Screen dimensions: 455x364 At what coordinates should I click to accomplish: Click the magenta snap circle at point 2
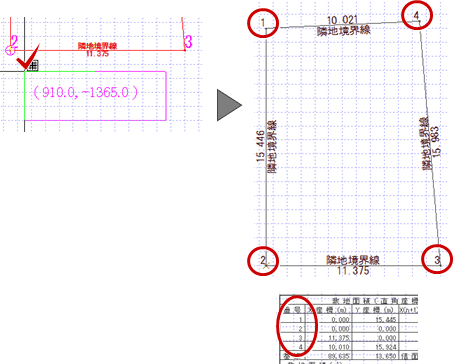point(10,51)
